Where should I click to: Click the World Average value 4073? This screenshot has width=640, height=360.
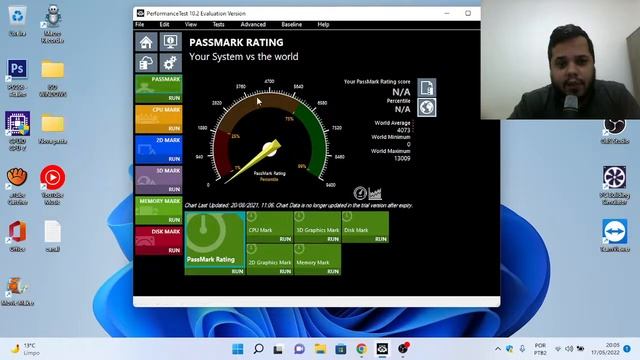click(x=403, y=130)
